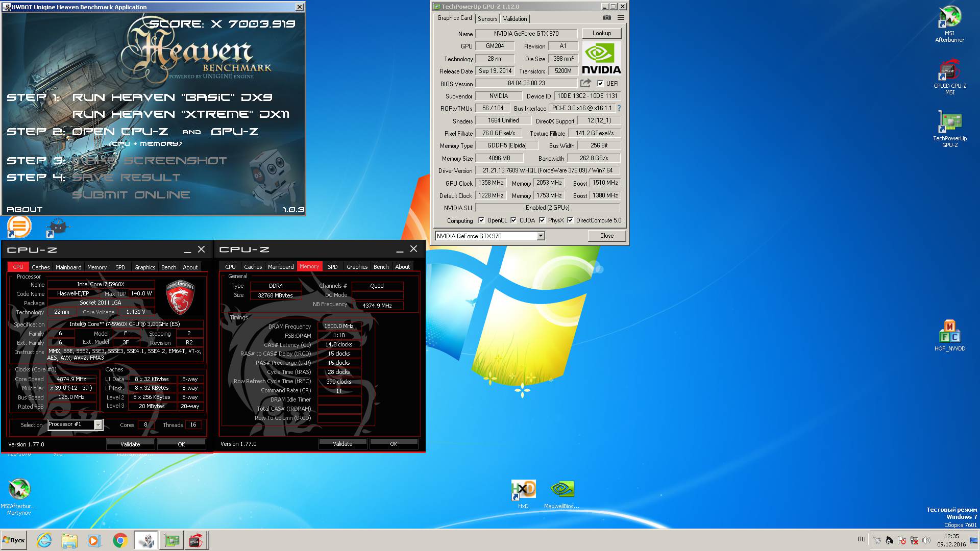980x551 pixels.
Task: Toggle CUDA checkbox
Action: click(513, 220)
